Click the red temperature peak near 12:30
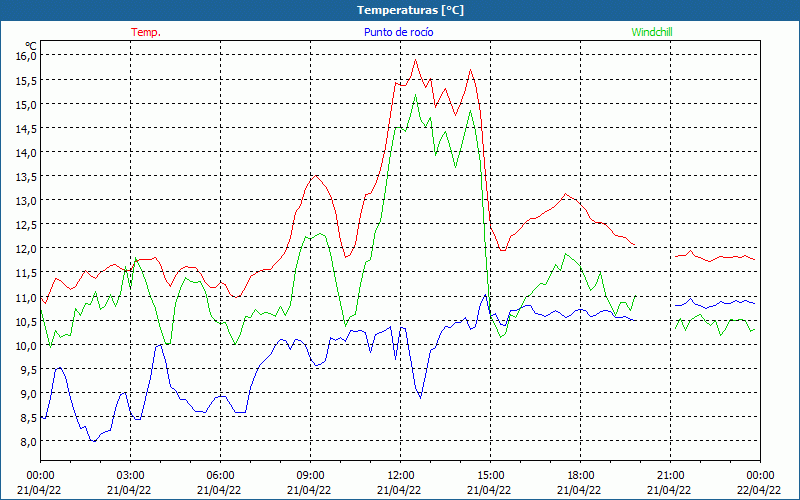The image size is (800, 500). (x=415, y=60)
